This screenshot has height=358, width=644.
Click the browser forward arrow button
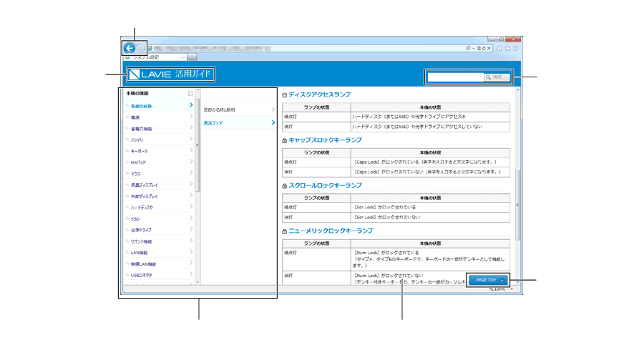tap(140, 49)
